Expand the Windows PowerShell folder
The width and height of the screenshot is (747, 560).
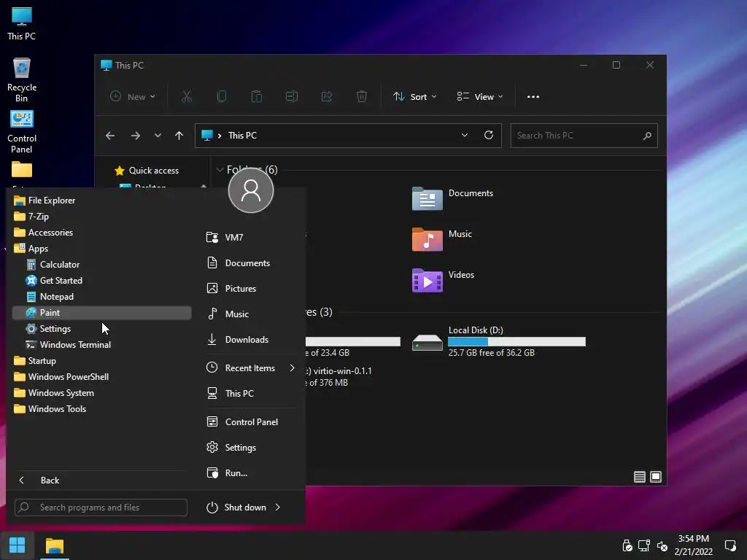pos(101,377)
